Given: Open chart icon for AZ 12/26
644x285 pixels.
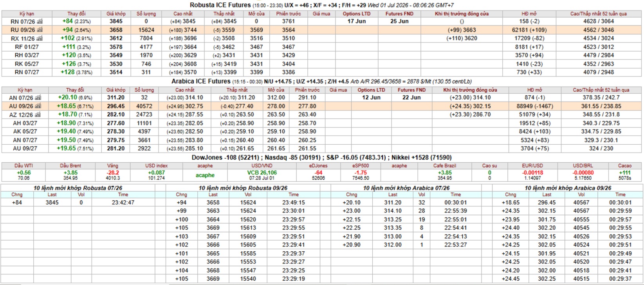Looking at the screenshot, I should click(x=38, y=114).
